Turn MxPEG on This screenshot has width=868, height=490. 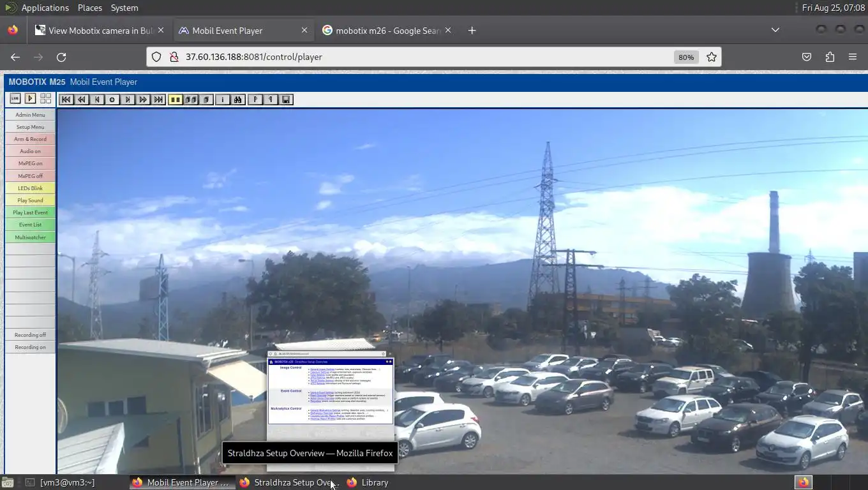(30, 163)
